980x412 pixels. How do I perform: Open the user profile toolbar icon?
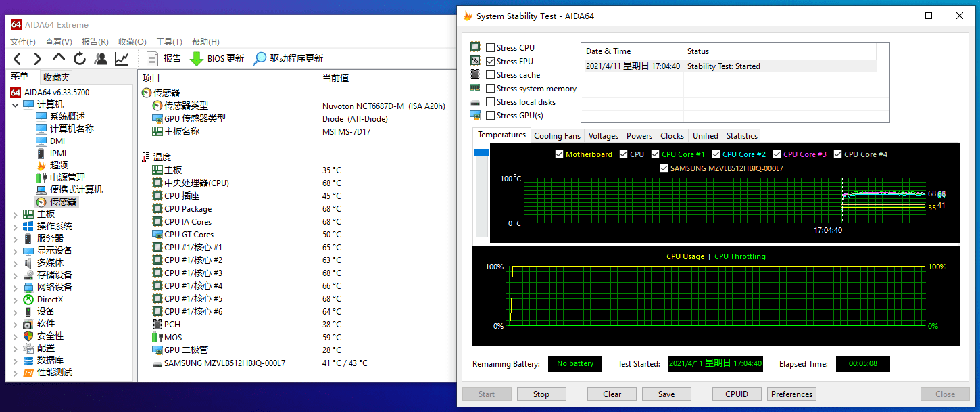click(101, 59)
